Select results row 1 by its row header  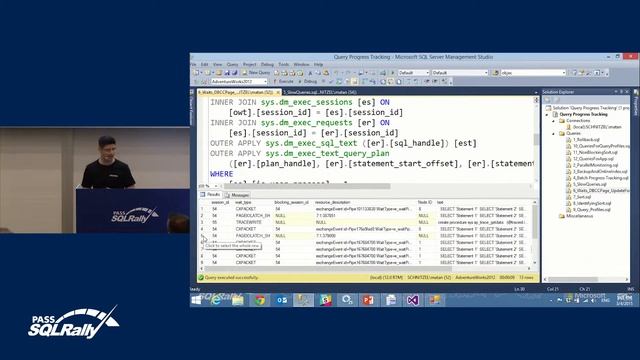(202, 209)
